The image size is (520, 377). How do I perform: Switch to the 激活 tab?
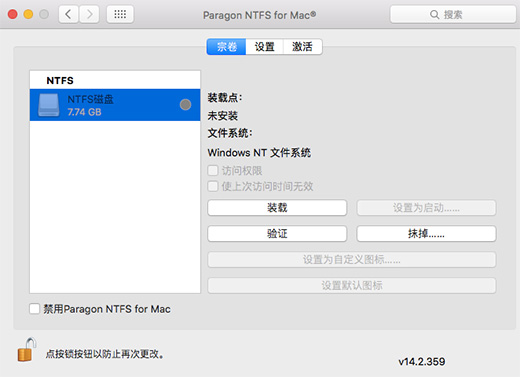click(302, 47)
